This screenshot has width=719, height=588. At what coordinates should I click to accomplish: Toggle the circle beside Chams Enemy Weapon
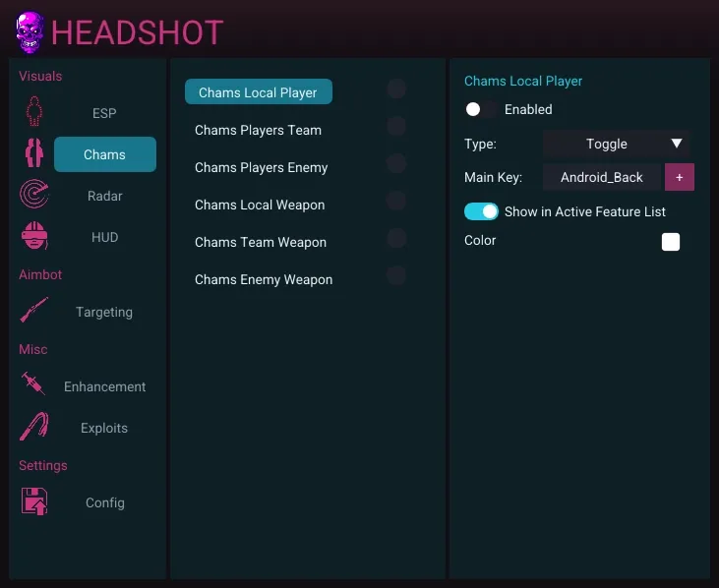click(x=396, y=275)
